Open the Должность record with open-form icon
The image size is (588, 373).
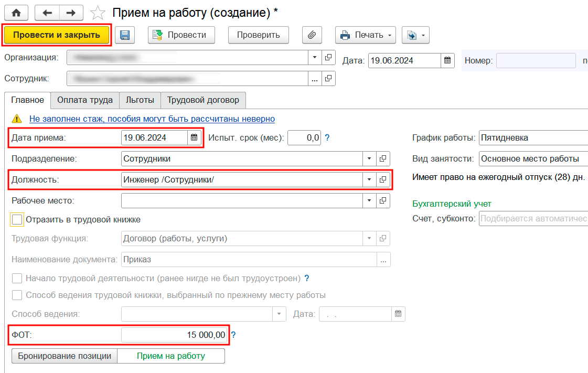383,179
